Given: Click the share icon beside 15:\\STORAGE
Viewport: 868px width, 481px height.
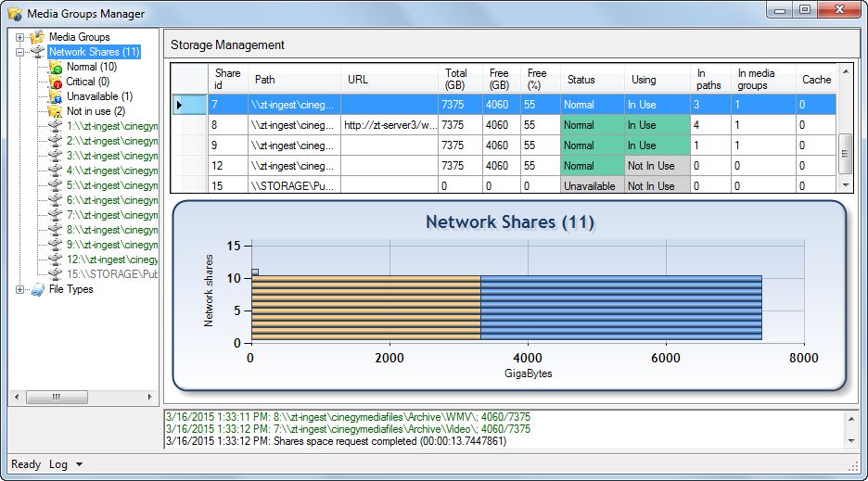Looking at the screenshot, I should click(56, 274).
